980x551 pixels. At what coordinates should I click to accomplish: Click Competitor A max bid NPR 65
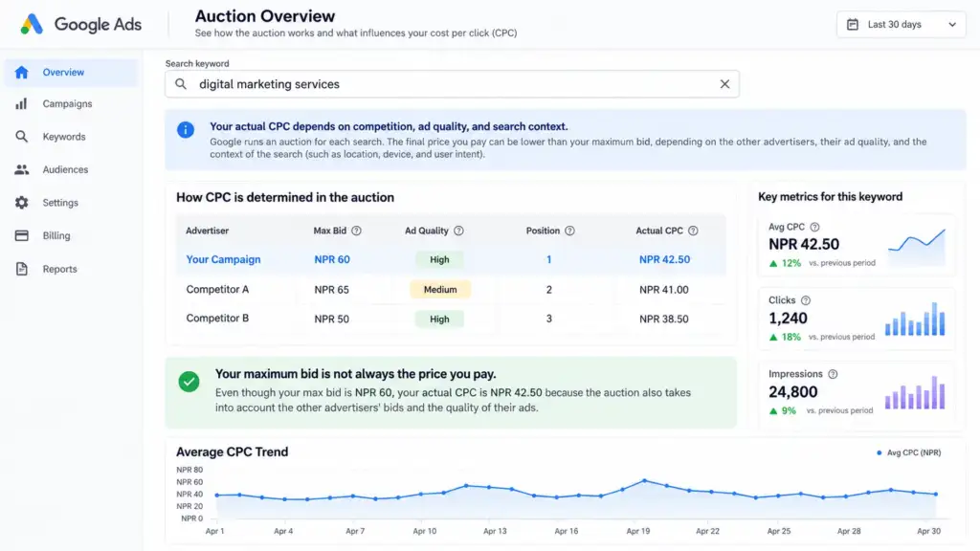[x=331, y=290]
